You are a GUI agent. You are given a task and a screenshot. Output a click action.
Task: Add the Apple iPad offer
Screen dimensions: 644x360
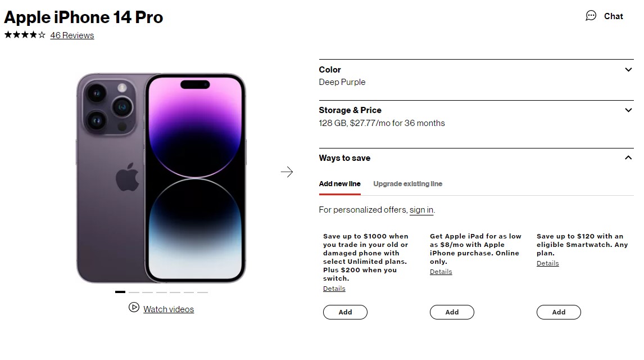tap(452, 312)
